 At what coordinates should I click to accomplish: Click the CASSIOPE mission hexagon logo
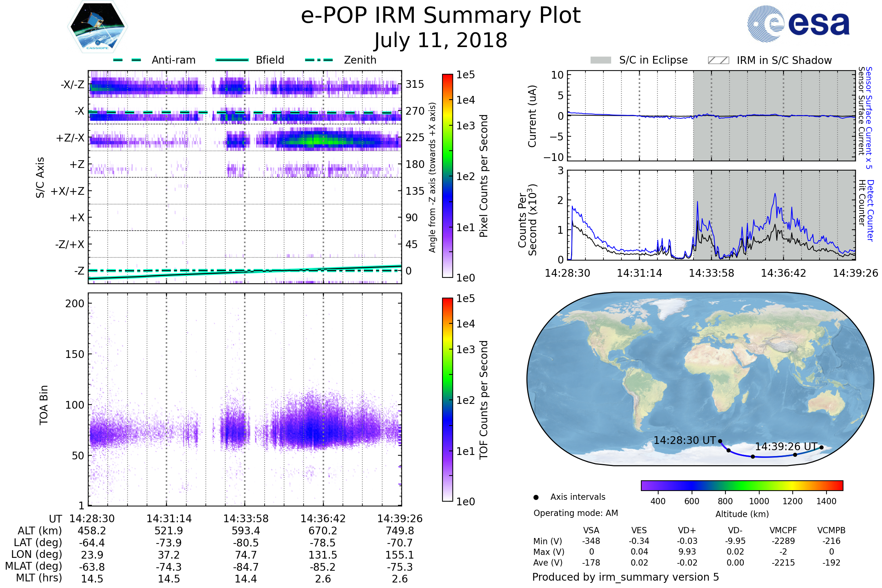click(x=97, y=27)
